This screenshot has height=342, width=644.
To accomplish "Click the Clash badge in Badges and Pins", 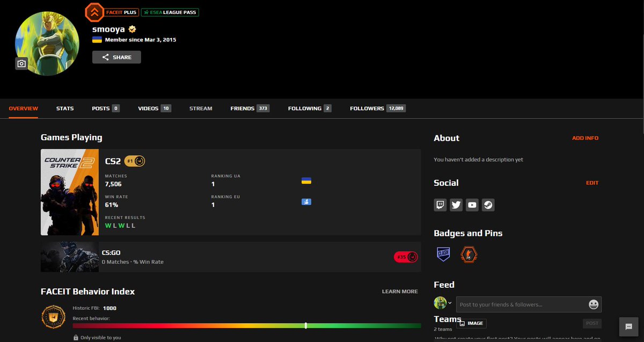I will click(443, 254).
